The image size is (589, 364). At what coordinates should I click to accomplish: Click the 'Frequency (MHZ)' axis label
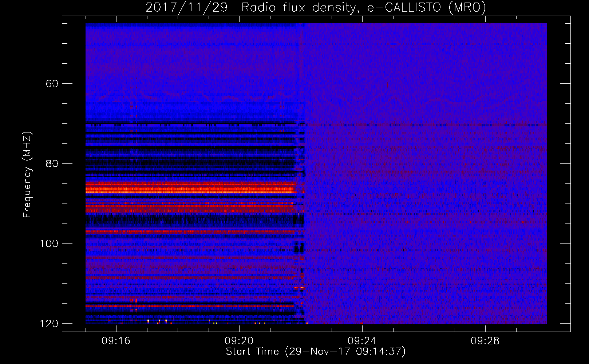pyautogui.click(x=27, y=175)
